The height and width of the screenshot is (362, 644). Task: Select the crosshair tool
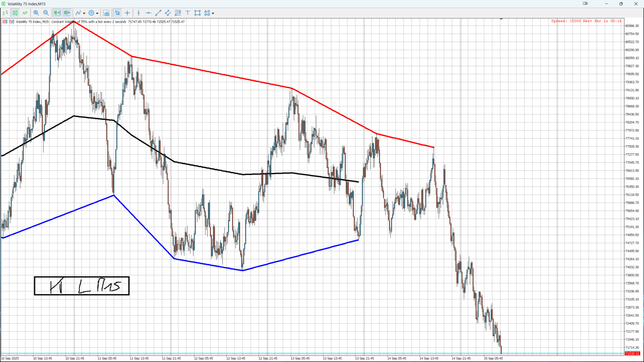(x=127, y=13)
